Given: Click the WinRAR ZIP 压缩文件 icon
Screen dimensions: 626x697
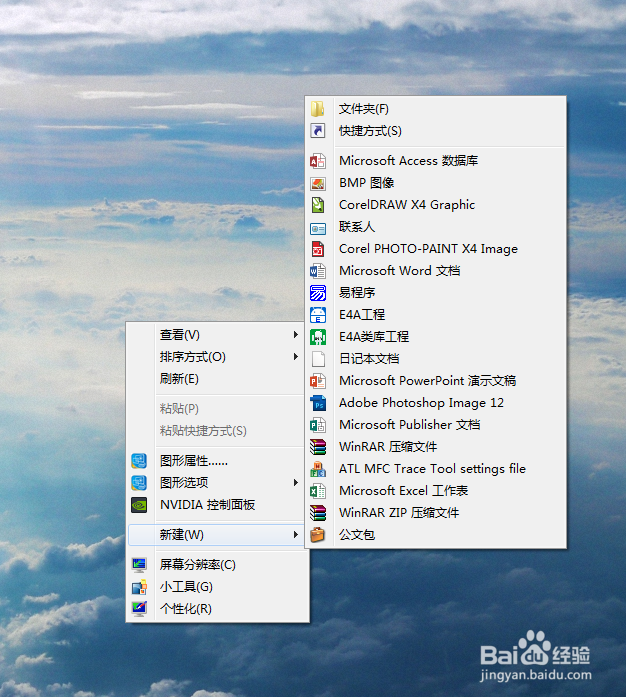Looking at the screenshot, I should point(317,513).
